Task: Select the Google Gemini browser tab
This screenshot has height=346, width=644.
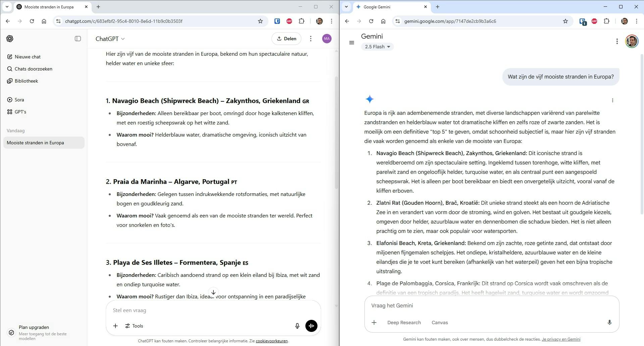Action: pyautogui.click(x=392, y=7)
